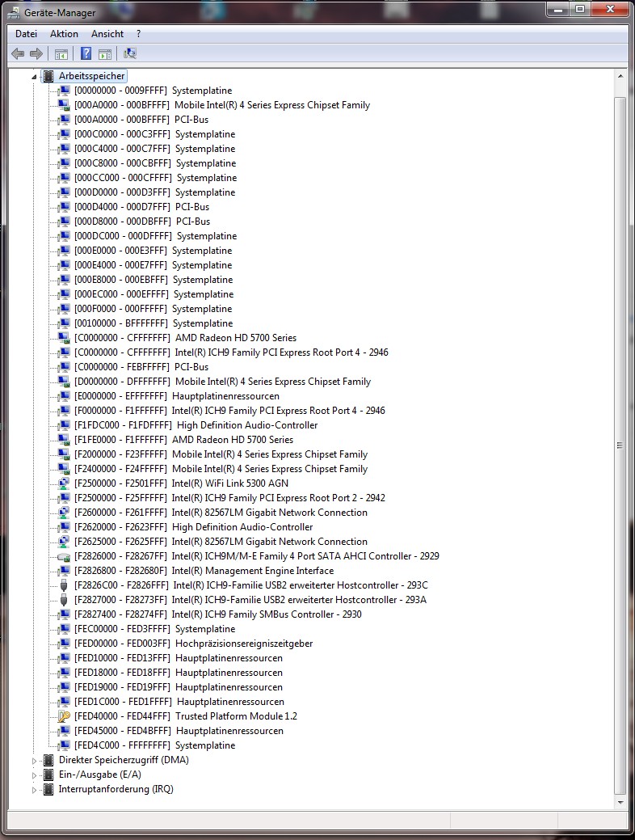
Task: Click icon of SMBus Controller - 2930 row
Action: pyautogui.click(x=64, y=614)
